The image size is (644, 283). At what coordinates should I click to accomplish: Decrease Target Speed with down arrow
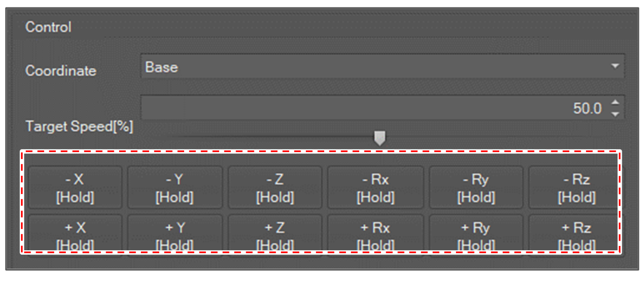[x=615, y=114]
